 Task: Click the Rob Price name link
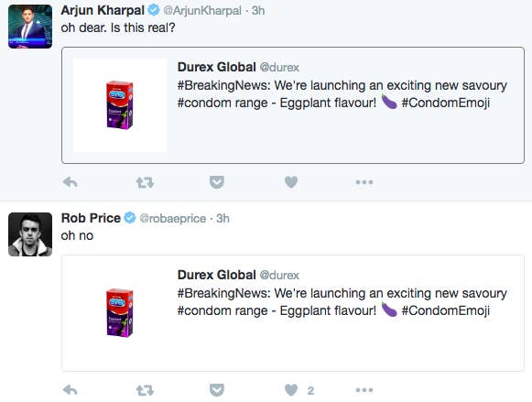pyautogui.click(x=91, y=218)
